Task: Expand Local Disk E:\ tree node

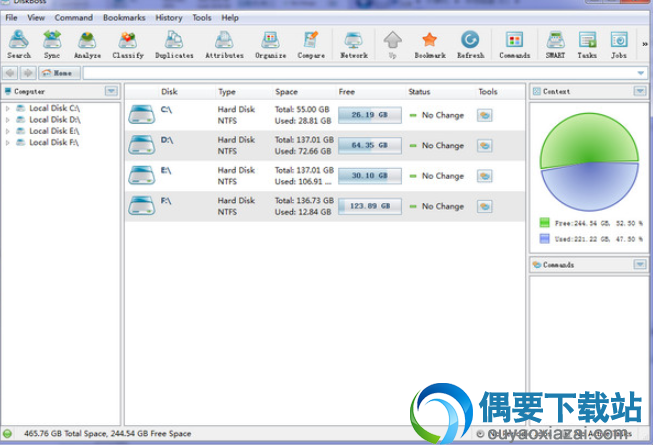Action: pos(7,131)
